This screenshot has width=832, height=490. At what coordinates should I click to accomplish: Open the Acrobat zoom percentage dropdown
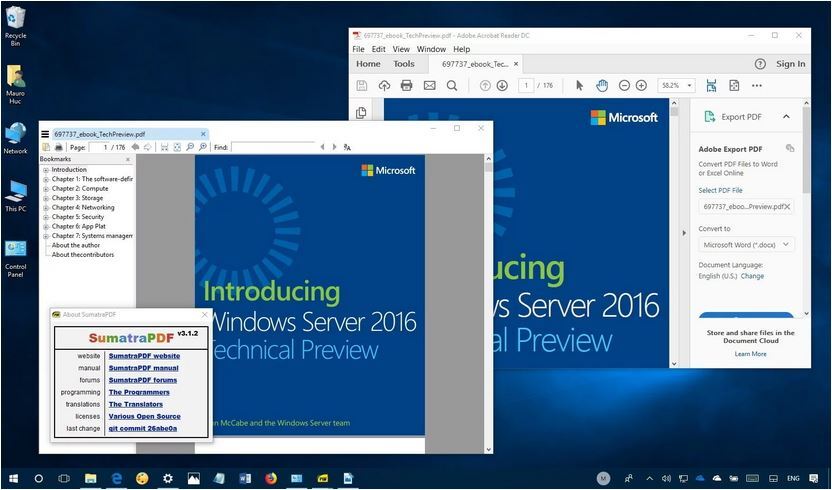click(676, 85)
